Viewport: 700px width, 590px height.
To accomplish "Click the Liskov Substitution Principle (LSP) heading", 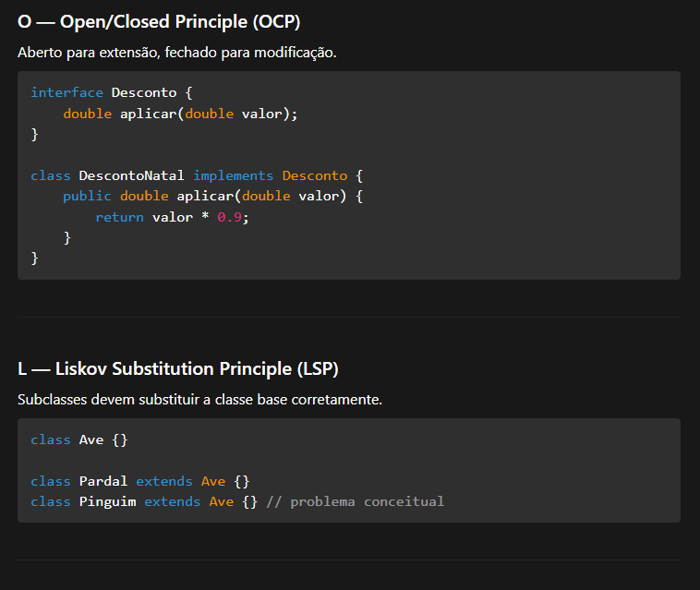I will [x=178, y=369].
